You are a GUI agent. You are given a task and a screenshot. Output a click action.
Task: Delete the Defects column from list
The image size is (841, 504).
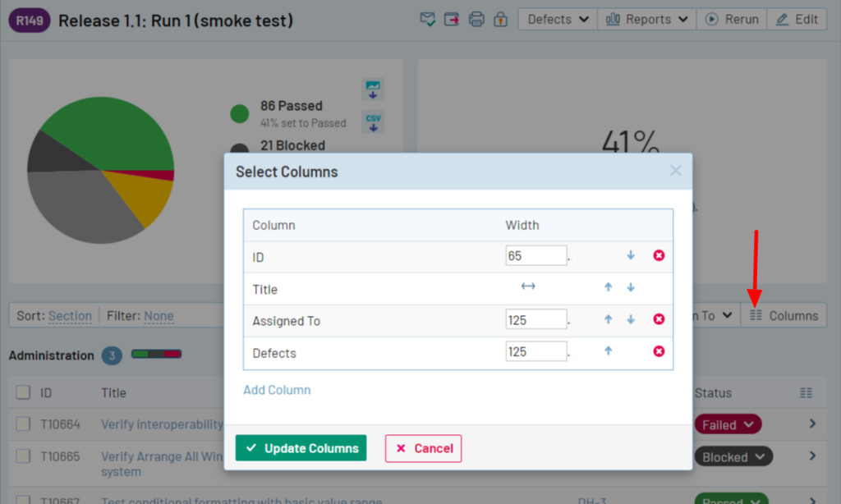click(659, 352)
